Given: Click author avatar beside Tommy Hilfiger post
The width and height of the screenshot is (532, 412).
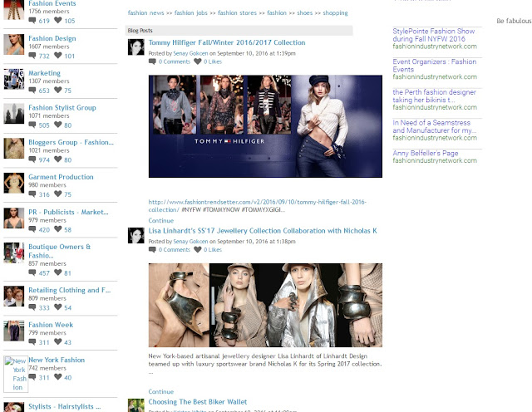Looking at the screenshot, I should pos(136,47).
